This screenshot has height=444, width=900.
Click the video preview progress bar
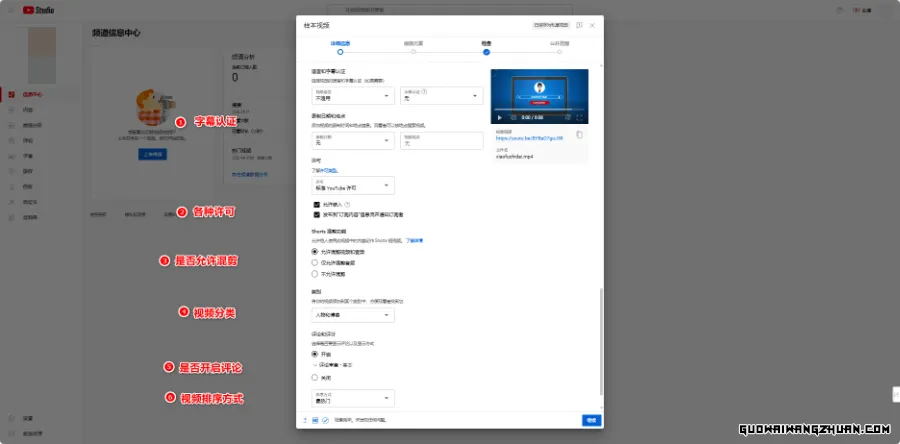539,110
